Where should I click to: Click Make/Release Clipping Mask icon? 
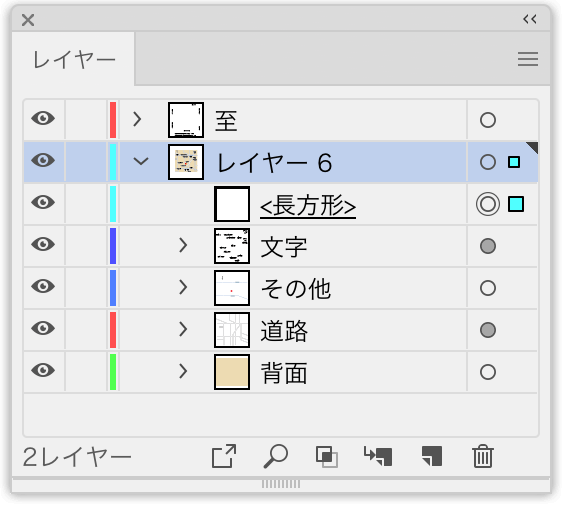[x=327, y=456]
